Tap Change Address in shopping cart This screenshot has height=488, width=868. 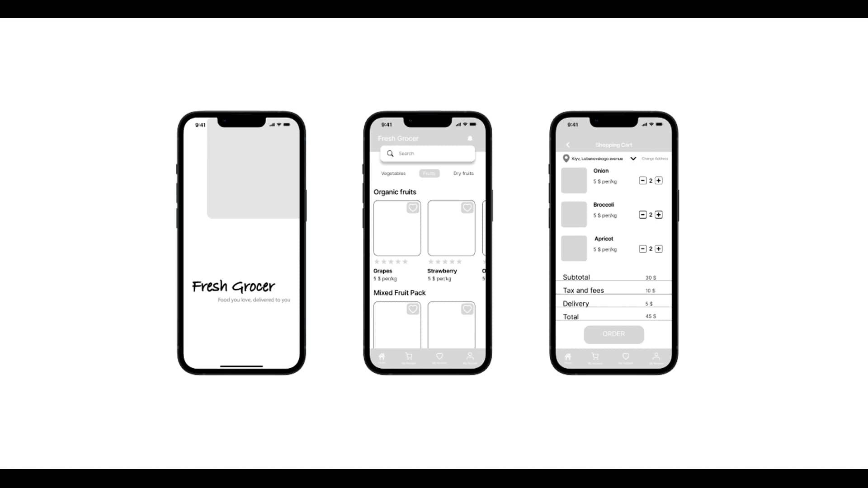click(654, 159)
